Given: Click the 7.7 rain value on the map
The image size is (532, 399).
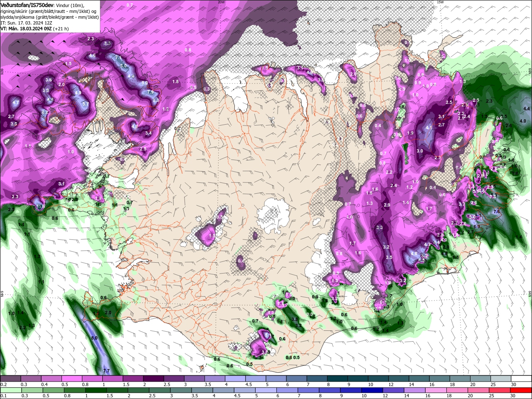Looking at the screenshot, I should tap(106, 371).
